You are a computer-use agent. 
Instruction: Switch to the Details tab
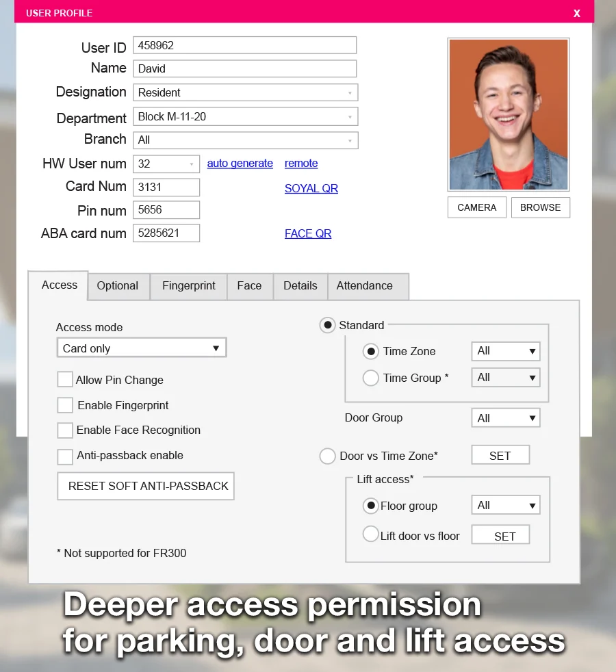point(300,286)
